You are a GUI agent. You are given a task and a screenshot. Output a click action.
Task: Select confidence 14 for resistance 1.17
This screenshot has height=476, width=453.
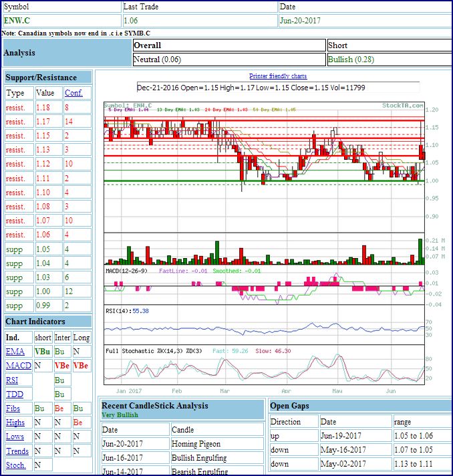[69, 122]
